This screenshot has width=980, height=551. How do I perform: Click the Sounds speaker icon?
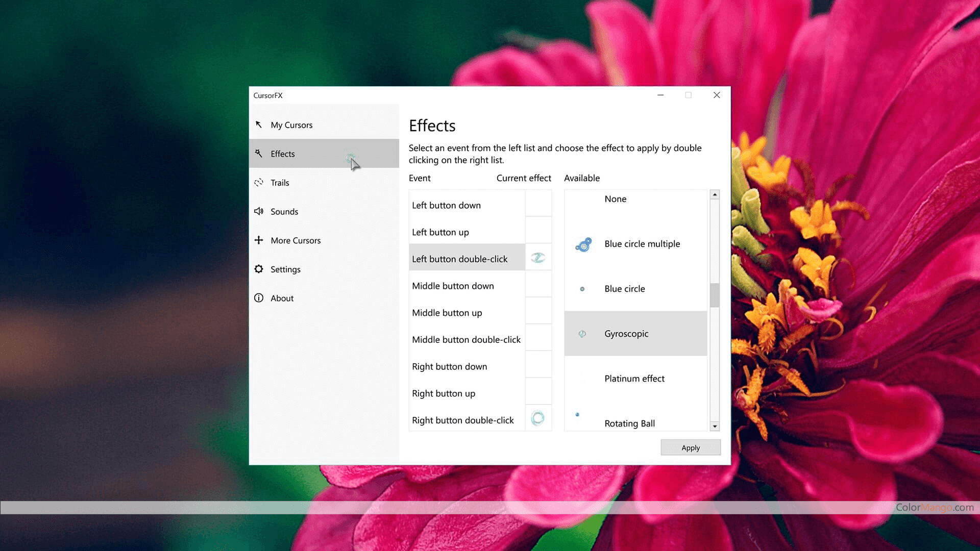259,211
